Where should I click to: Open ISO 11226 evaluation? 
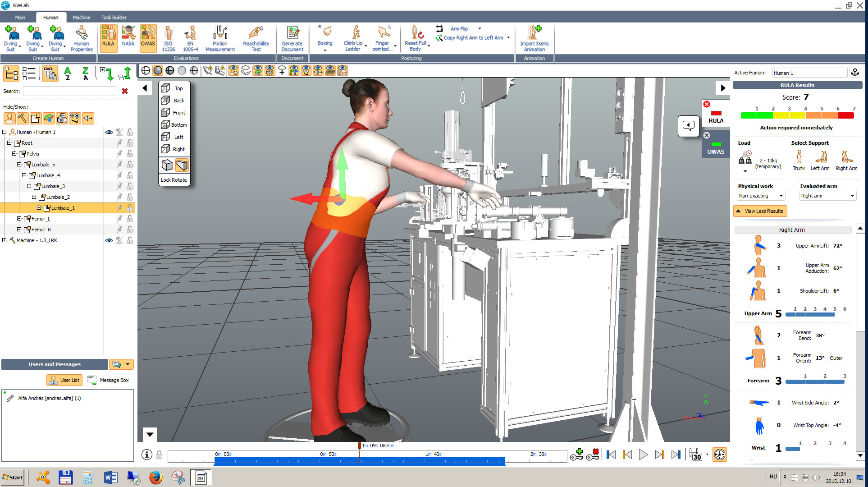click(168, 39)
